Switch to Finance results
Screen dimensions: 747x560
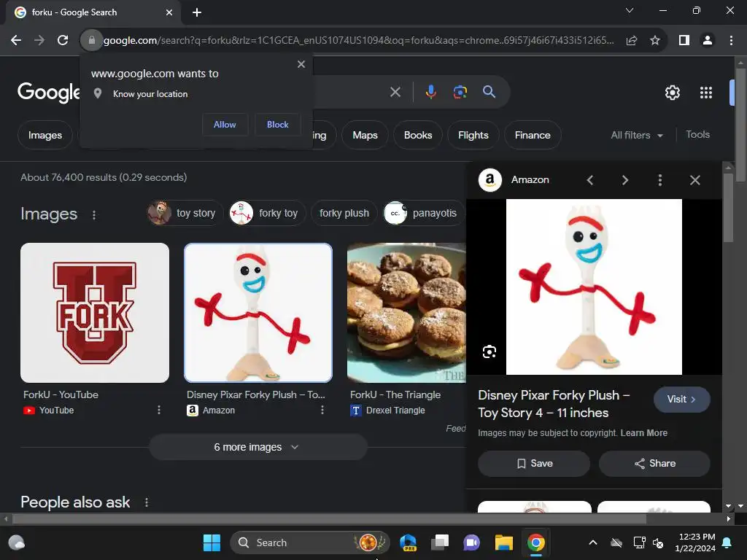[533, 135]
